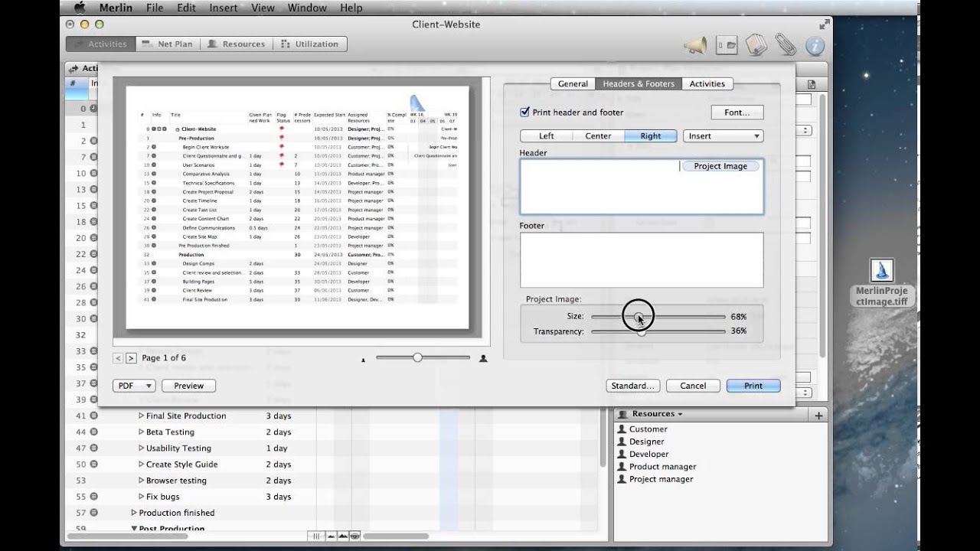
Task: Click the eye icon in bottom bar
Action: (355, 536)
